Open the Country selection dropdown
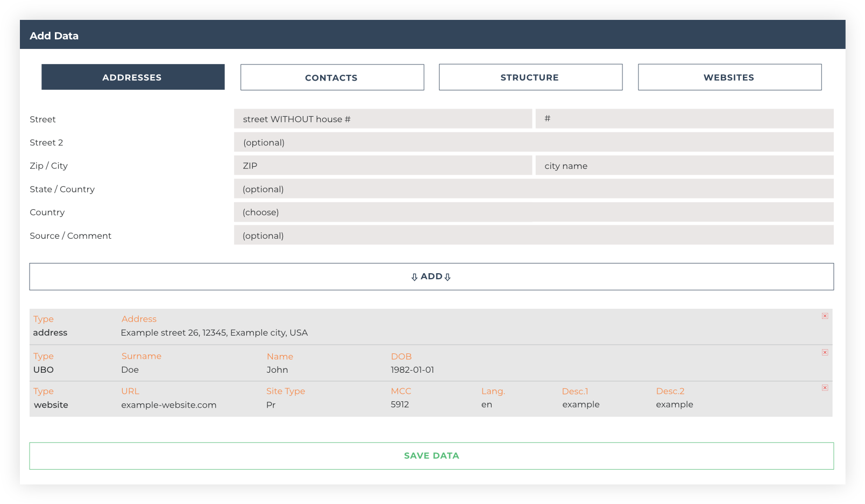The height and width of the screenshot is (504, 865). click(x=533, y=212)
